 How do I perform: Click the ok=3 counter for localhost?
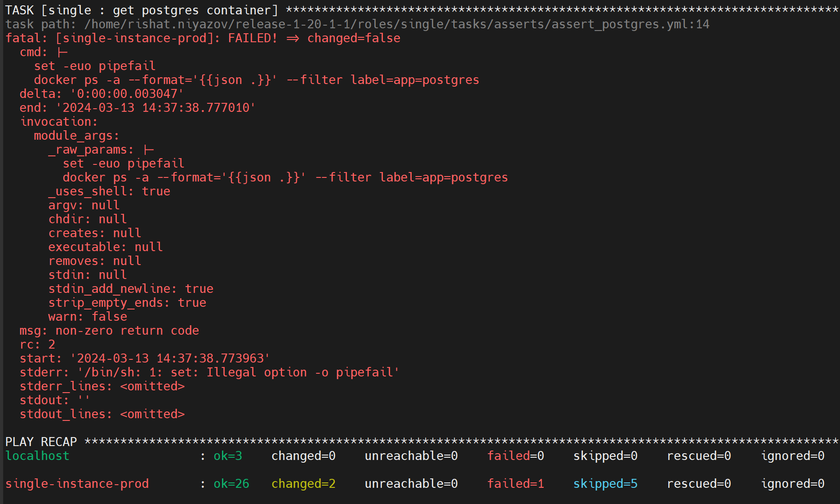(227, 455)
